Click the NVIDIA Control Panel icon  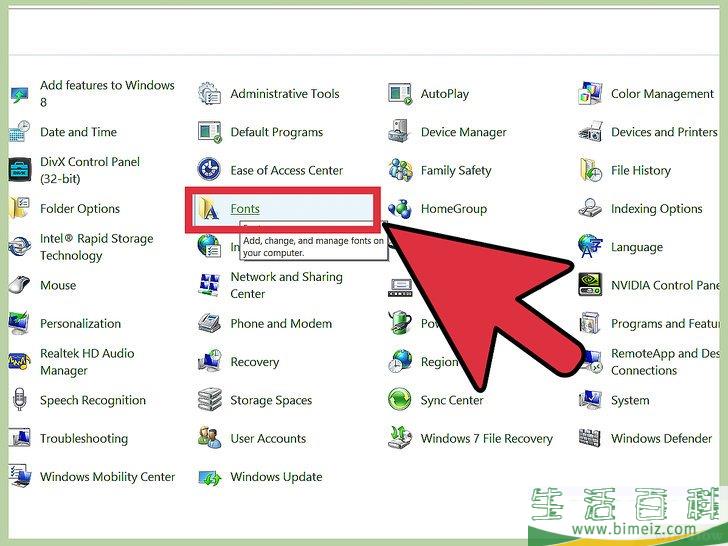(x=590, y=285)
